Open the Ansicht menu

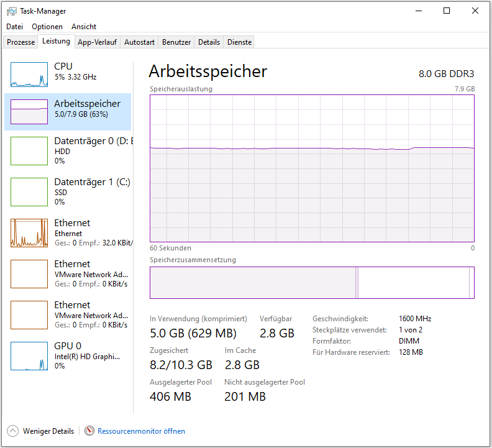[84, 27]
